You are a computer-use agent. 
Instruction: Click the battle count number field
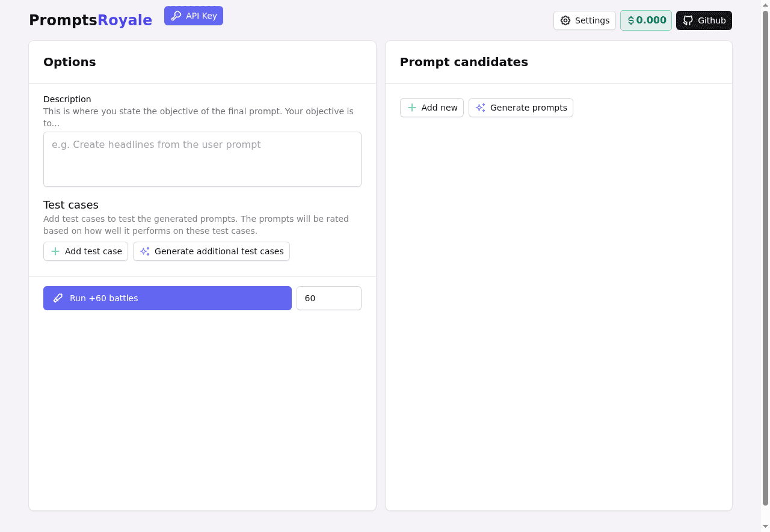(x=328, y=298)
